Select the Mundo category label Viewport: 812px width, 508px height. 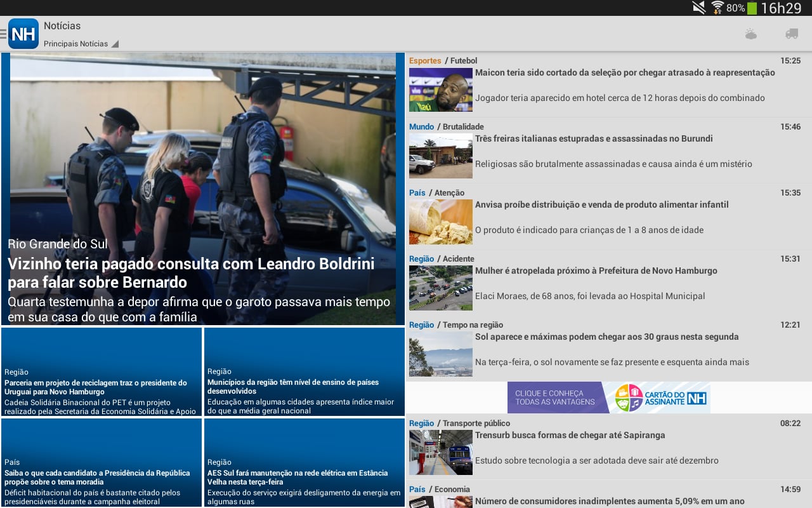[421, 127]
